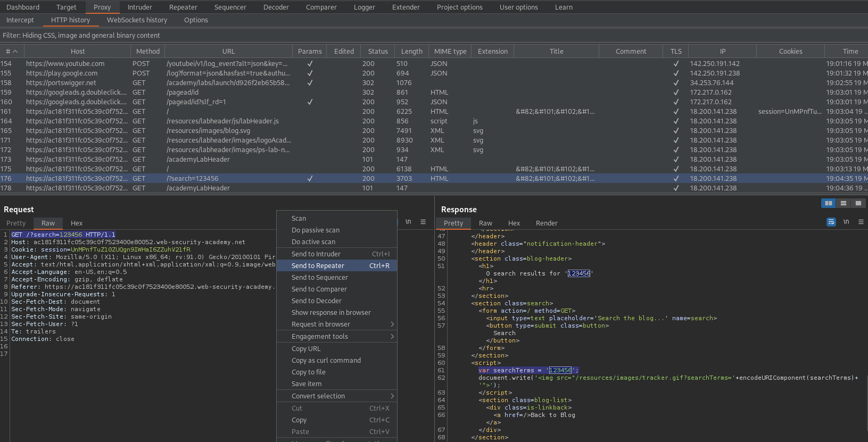This screenshot has height=442, width=868.
Task: Choose Save item from context menu
Action: [337, 383]
